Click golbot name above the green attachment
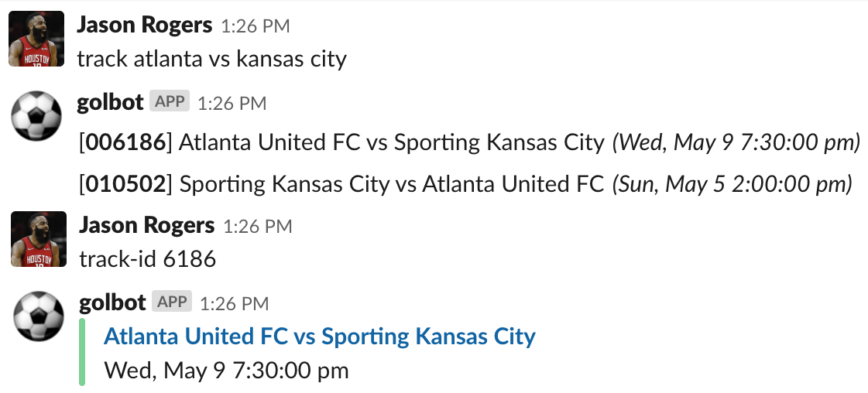868x393 pixels. click(112, 302)
